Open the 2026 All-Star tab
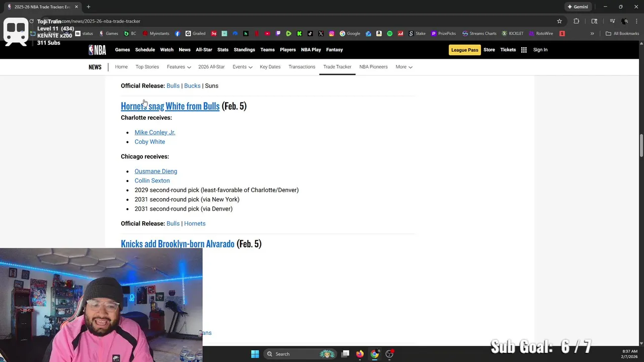 point(211,67)
